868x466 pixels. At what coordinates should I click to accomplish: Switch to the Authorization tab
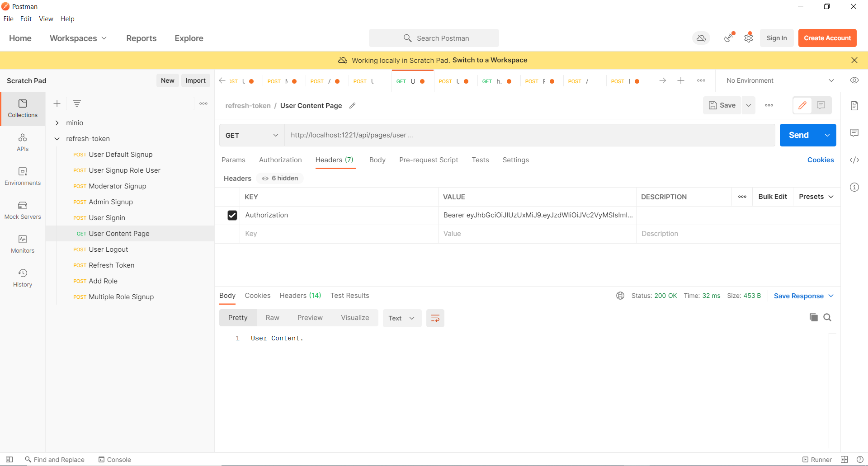pyautogui.click(x=280, y=160)
